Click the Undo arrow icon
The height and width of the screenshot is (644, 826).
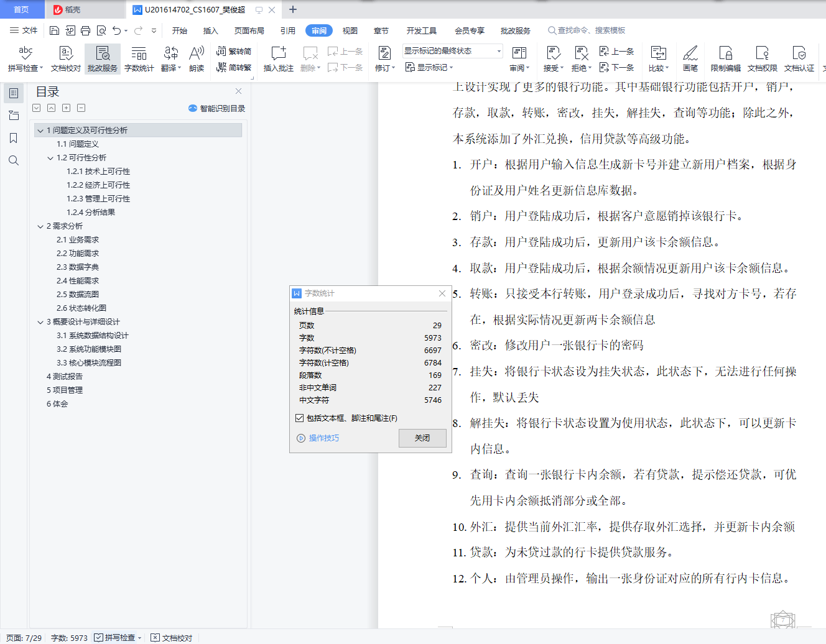click(116, 30)
